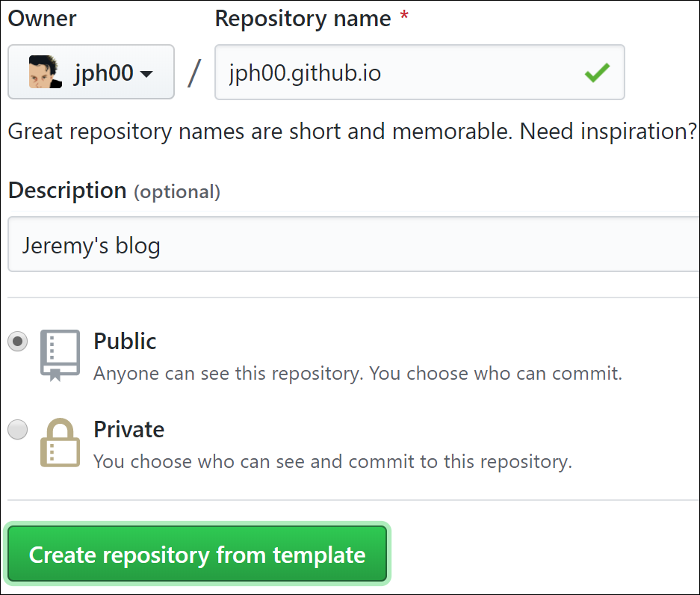
Task: Click the Repository name header label
Action: [x=302, y=18]
